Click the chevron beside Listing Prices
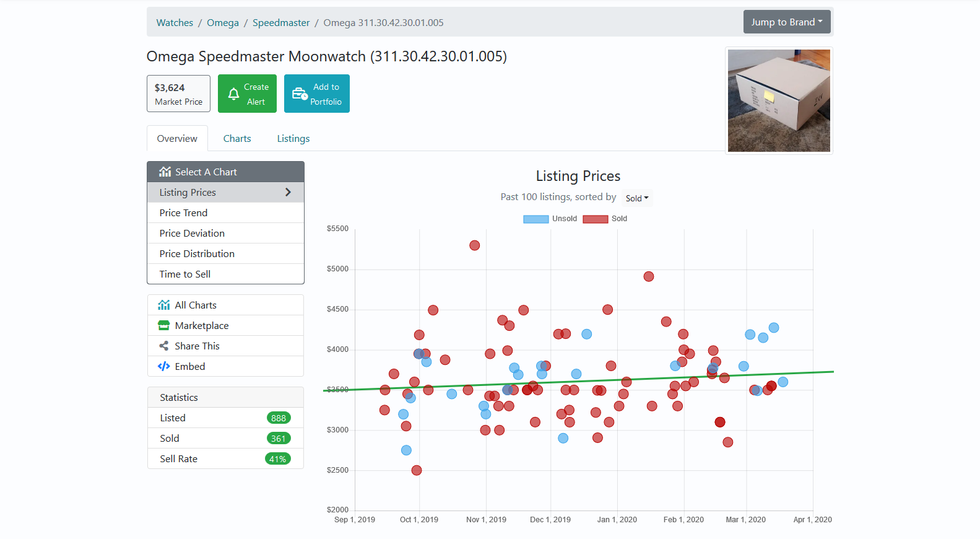The image size is (980, 539). (x=288, y=192)
